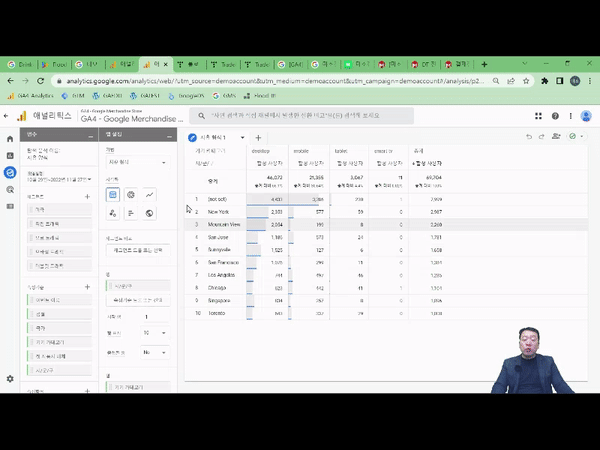Select the table visualization icon
Image resolution: width=600 pixels, height=450 pixels.
[113, 195]
